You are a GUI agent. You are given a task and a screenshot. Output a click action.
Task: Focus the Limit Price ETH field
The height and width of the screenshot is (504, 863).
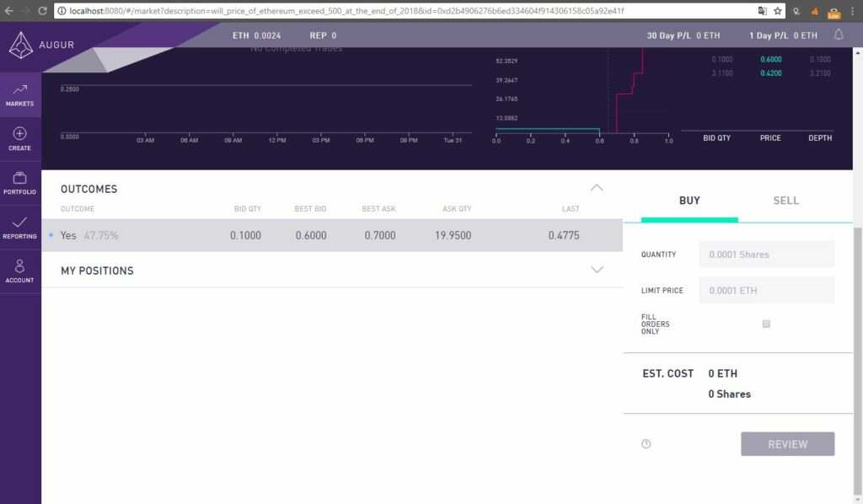[x=766, y=290]
